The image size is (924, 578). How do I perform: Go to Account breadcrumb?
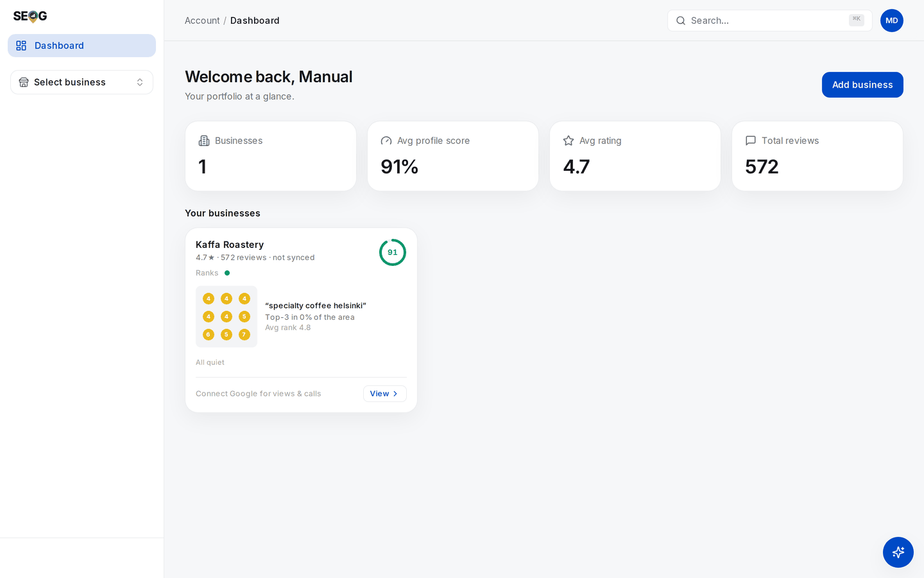click(x=202, y=21)
